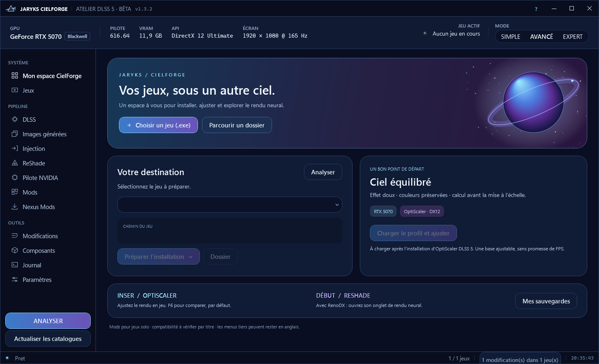Click the Images générées icon
The height and width of the screenshot is (364, 599).
coord(15,134)
